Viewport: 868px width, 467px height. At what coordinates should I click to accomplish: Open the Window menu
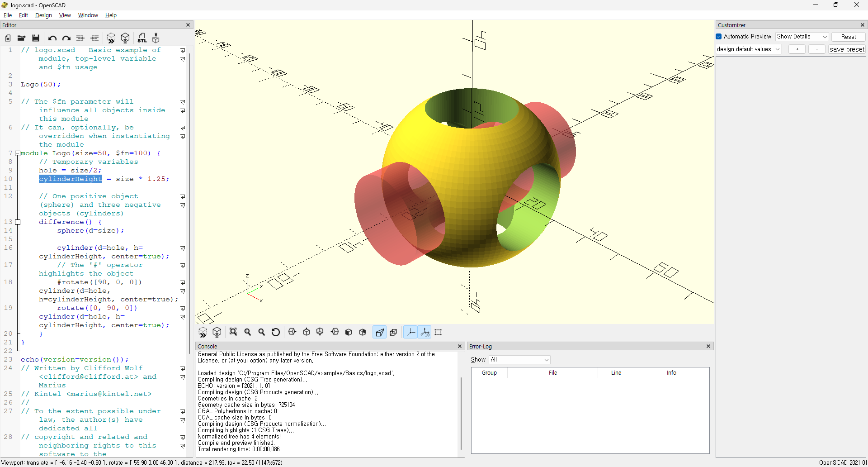point(88,15)
